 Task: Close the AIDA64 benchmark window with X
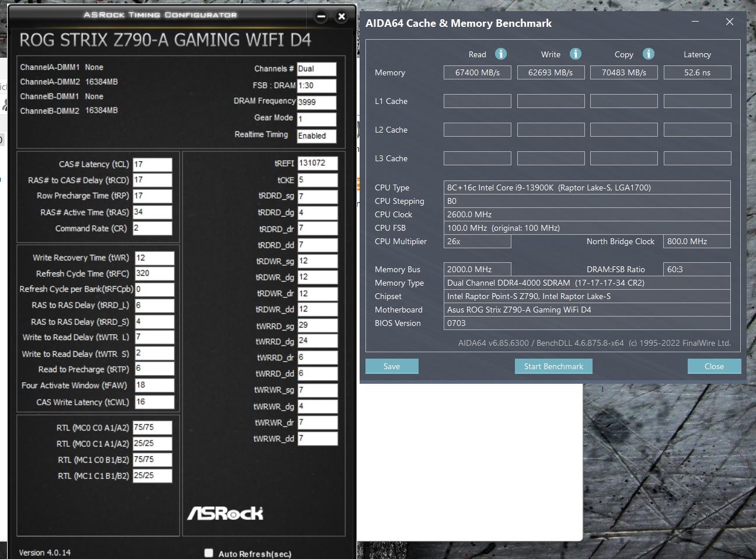[729, 22]
